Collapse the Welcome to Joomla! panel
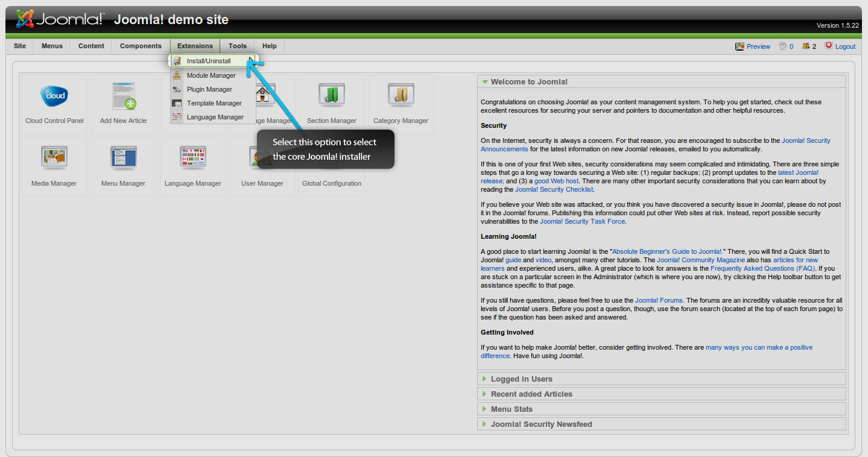The image size is (868, 457). click(x=662, y=82)
